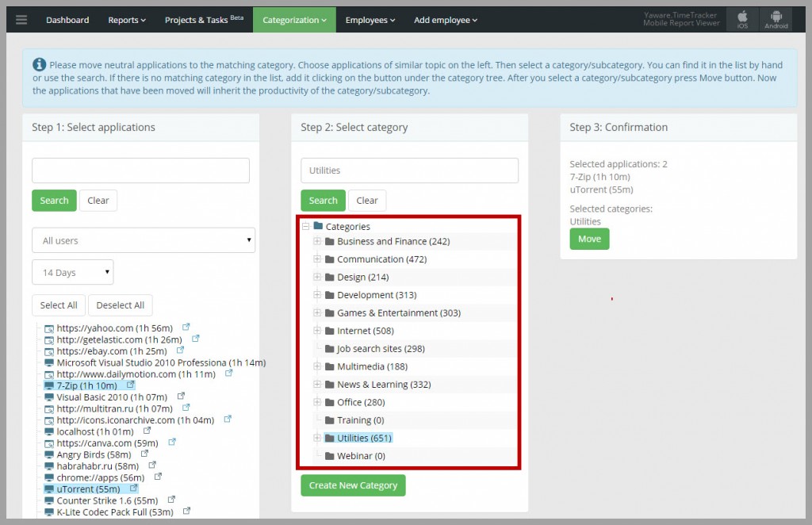The height and width of the screenshot is (525, 812).
Task: Open external link icon next to habrahabr.ru
Action: 152,465
